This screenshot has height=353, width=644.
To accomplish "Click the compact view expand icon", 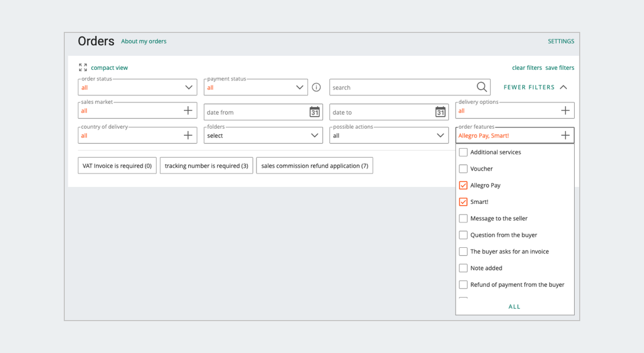I will tap(83, 68).
